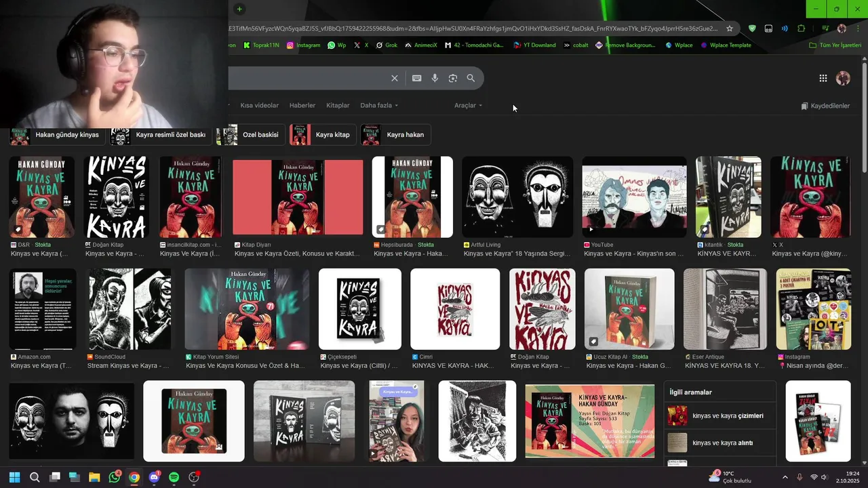Open the Google apps grid

pos(823,78)
